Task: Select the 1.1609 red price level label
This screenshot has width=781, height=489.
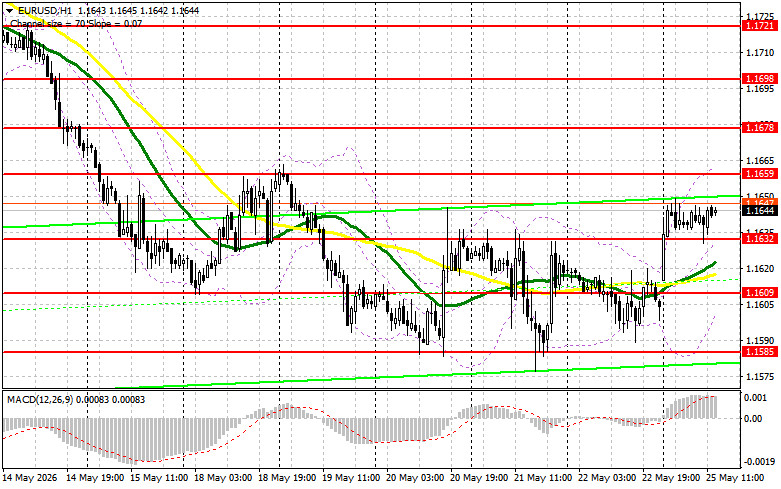Action: 759,293
